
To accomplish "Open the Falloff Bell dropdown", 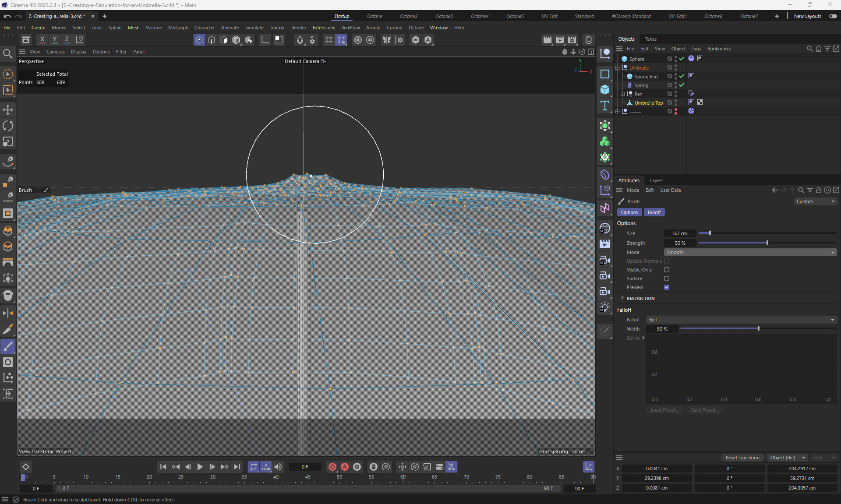I will [x=741, y=320].
